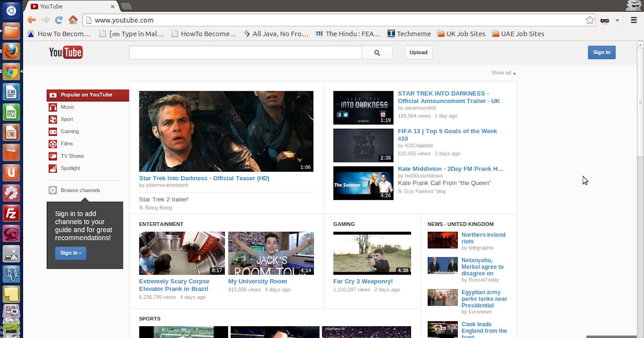Viewport: 644px width, 338px height.
Task: Launch Firefox from the launcher
Action: click(x=11, y=51)
